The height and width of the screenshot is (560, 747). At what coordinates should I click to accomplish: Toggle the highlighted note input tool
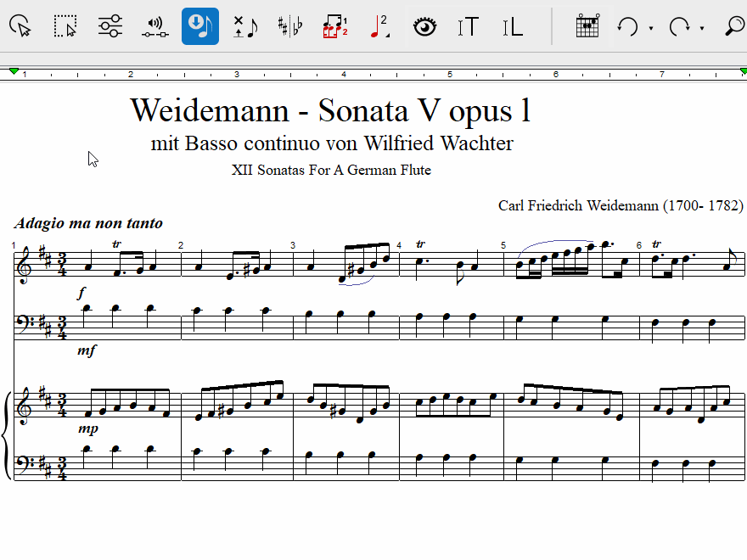200,26
